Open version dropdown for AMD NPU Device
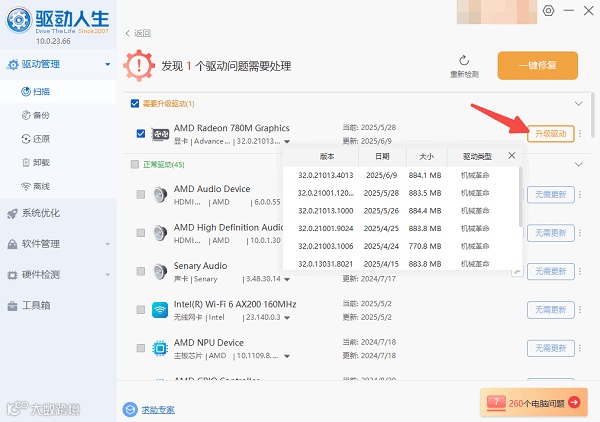The height and width of the screenshot is (422, 600). point(287,356)
